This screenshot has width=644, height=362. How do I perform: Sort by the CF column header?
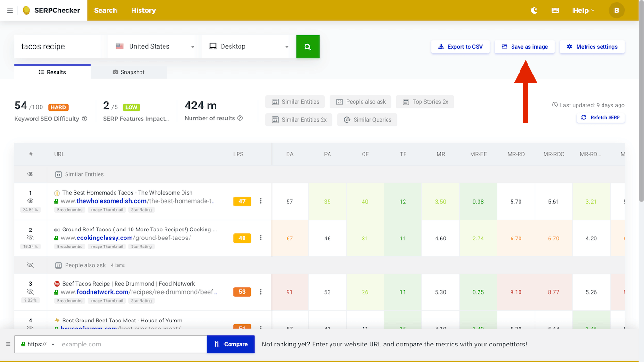[365, 154]
